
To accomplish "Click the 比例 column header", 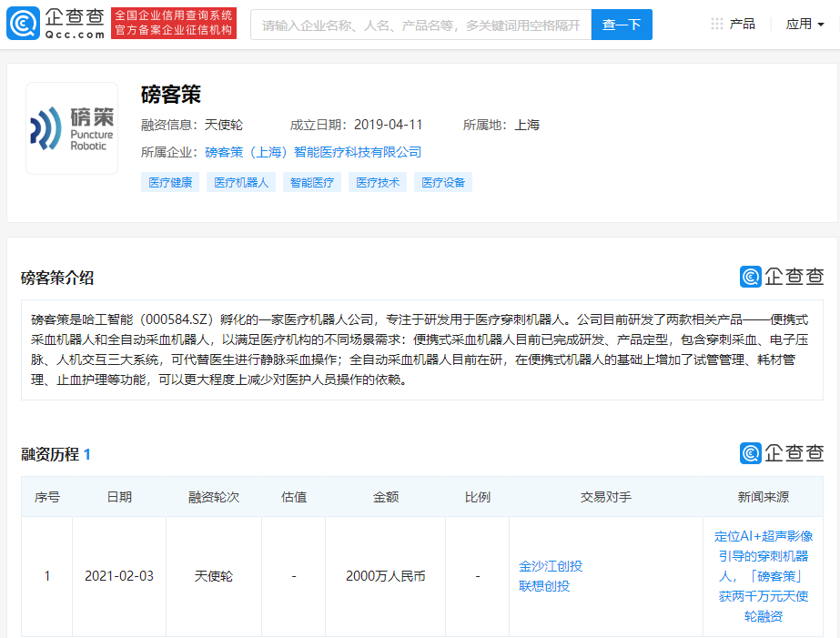I will [x=477, y=497].
